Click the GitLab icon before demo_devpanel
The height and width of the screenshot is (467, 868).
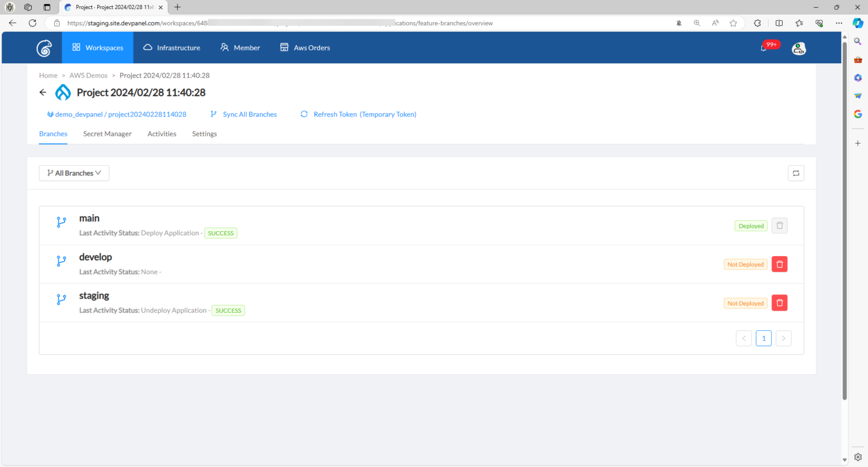point(50,114)
